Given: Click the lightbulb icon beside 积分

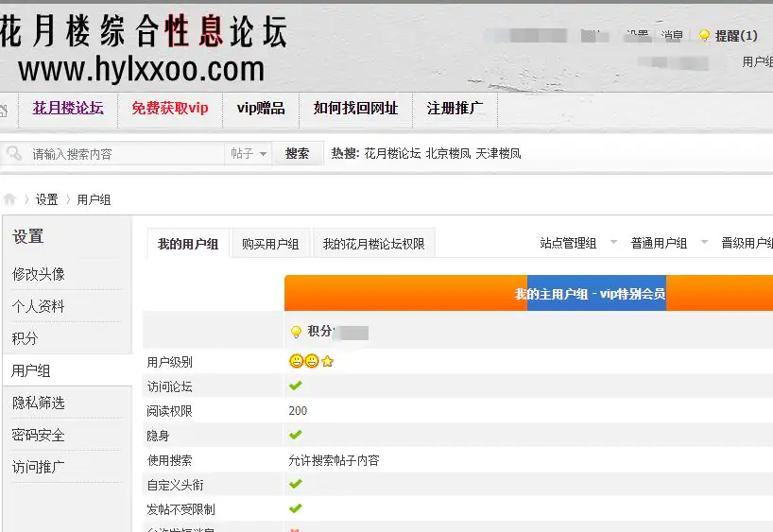Looking at the screenshot, I should coord(296,332).
